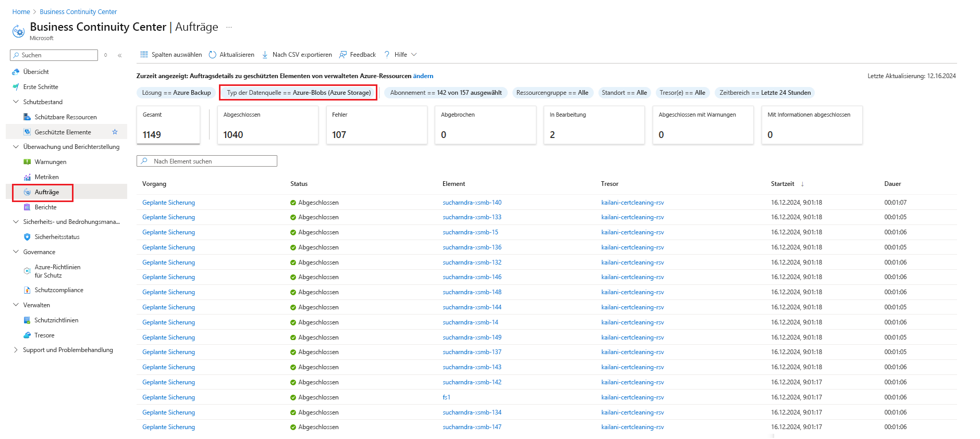The image size is (980, 439).
Task: Open the Abonnement filter pill
Action: (446, 93)
